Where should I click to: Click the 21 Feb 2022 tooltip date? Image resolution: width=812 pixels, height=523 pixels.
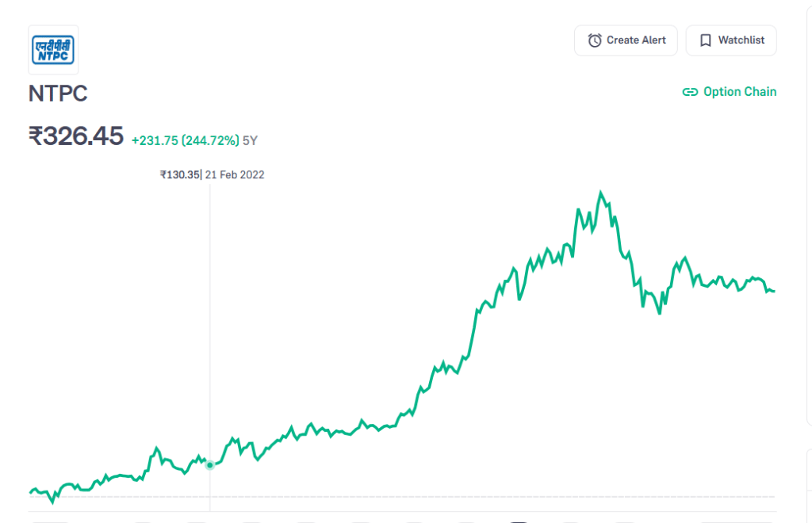[235, 174]
